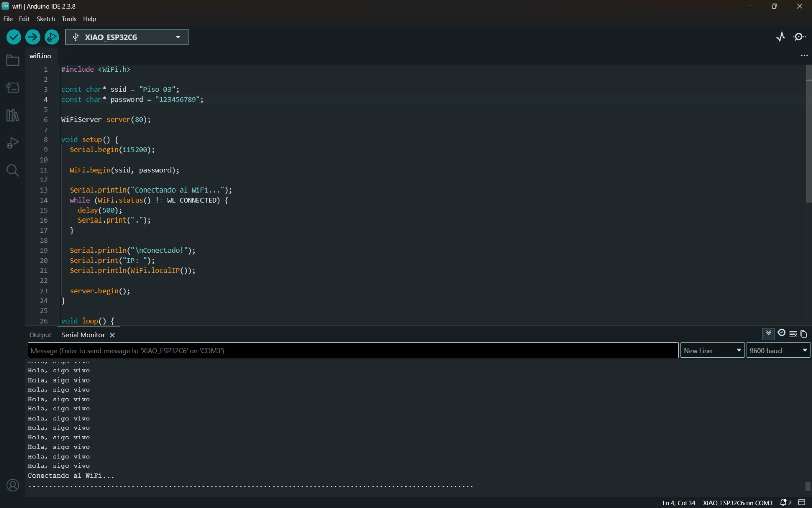Viewport: 812px width, 508px height.
Task: Close the Serial Monitor tab
Action: 113,335
